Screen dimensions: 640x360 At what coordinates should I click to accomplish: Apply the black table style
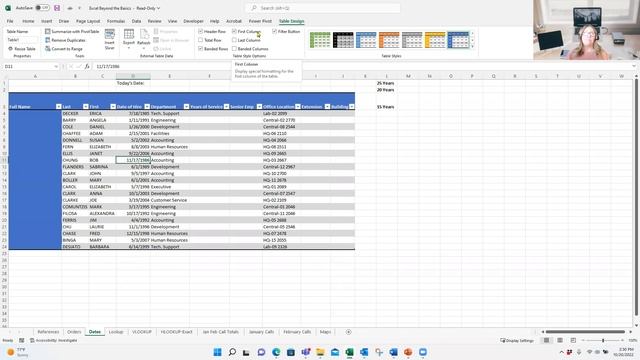click(x=343, y=40)
